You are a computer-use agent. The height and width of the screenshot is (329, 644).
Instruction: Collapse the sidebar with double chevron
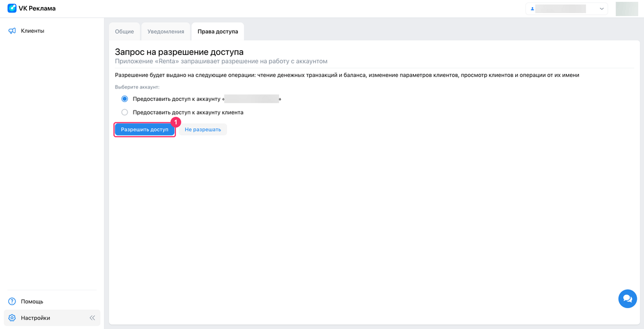point(92,318)
